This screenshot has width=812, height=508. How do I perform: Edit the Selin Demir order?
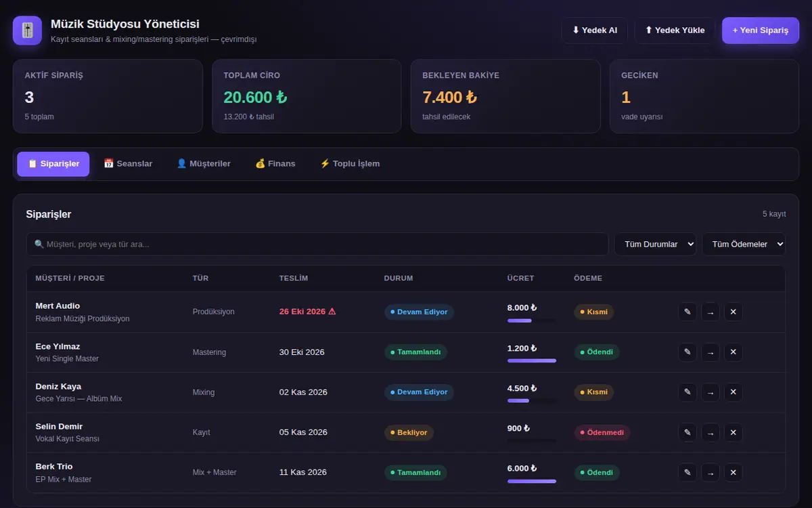[687, 432]
